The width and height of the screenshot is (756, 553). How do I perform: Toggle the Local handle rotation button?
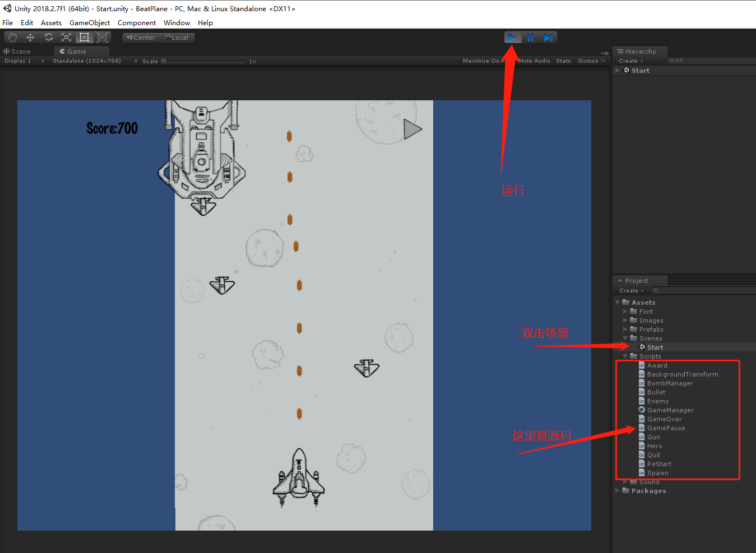pos(177,38)
